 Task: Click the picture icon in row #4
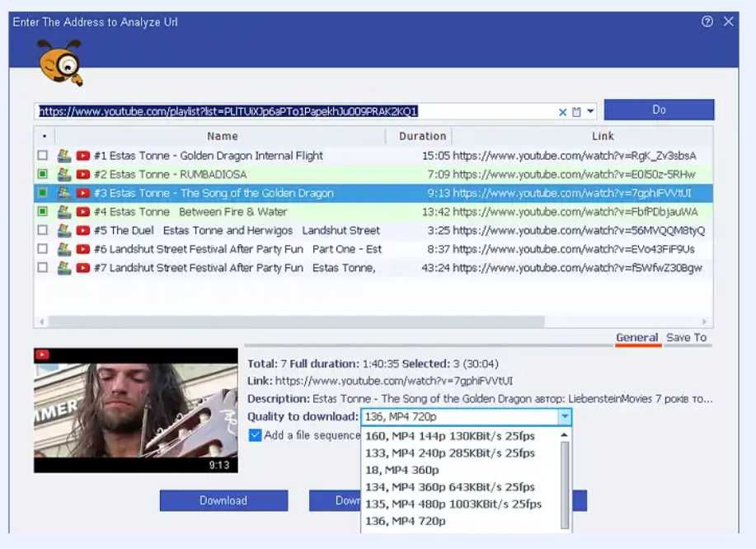[64, 212]
